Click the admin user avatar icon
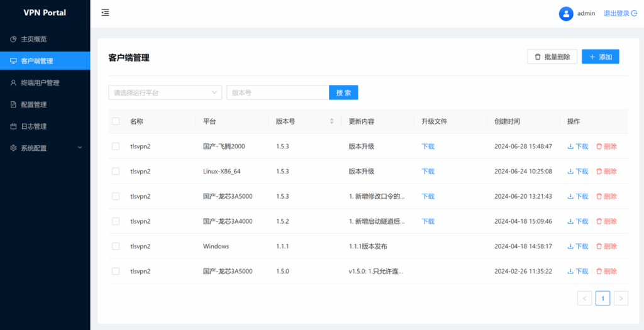The image size is (644, 330). 566,13
